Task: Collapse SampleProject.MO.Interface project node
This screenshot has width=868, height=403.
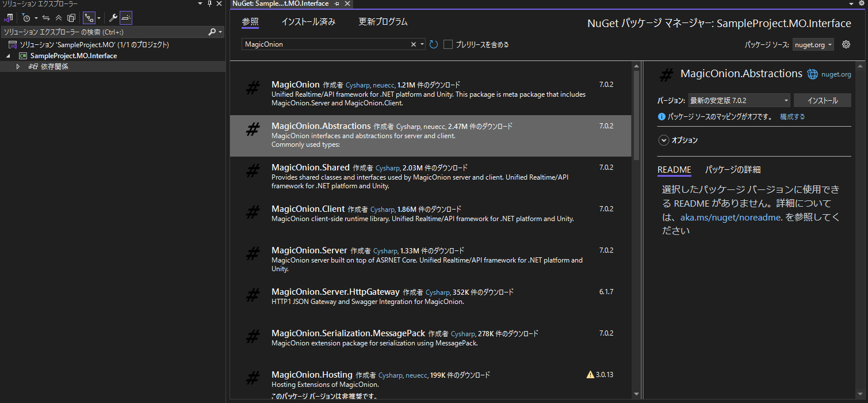Action: coord(8,56)
